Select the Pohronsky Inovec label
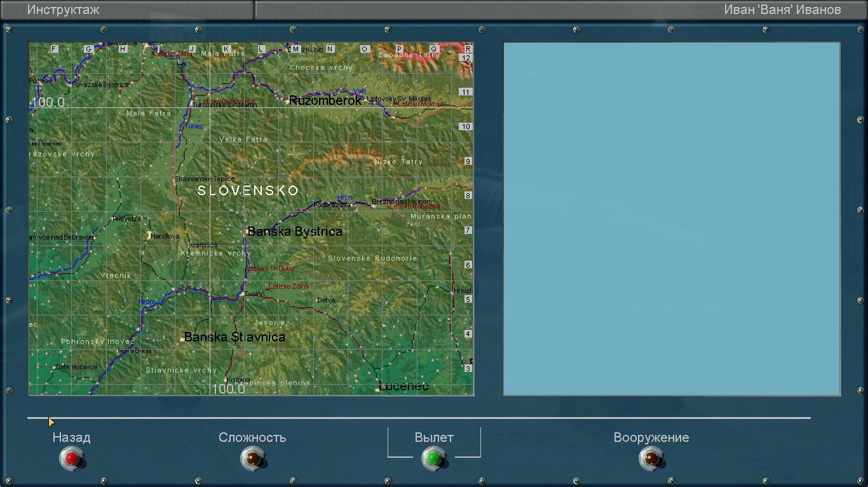The width and height of the screenshot is (868, 487). pyautogui.click(x=98, y=342)
